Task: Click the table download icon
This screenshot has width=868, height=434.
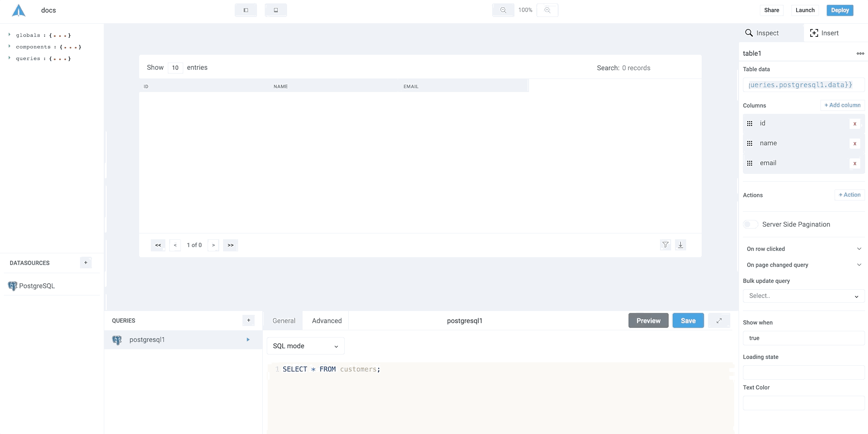Action: (680, 245)
